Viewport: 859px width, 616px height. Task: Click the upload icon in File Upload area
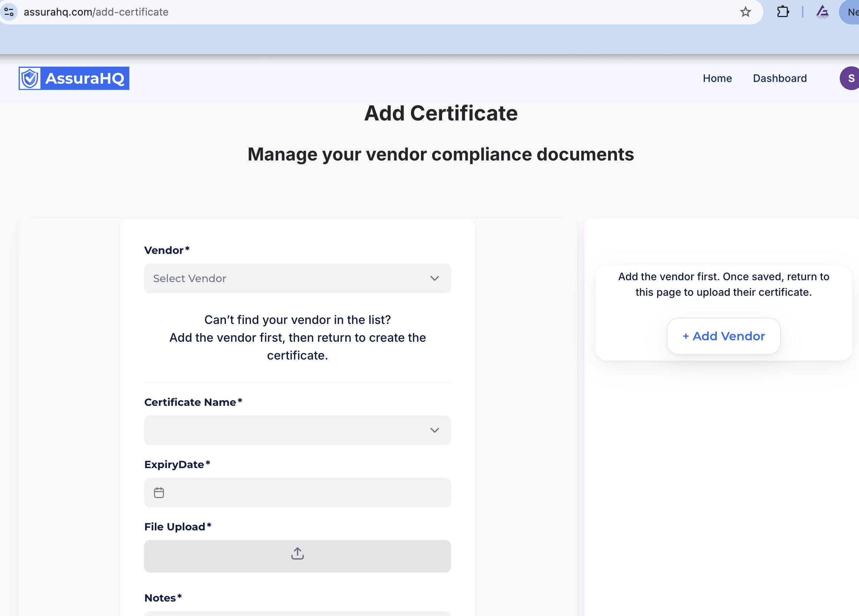click(298, 553)
